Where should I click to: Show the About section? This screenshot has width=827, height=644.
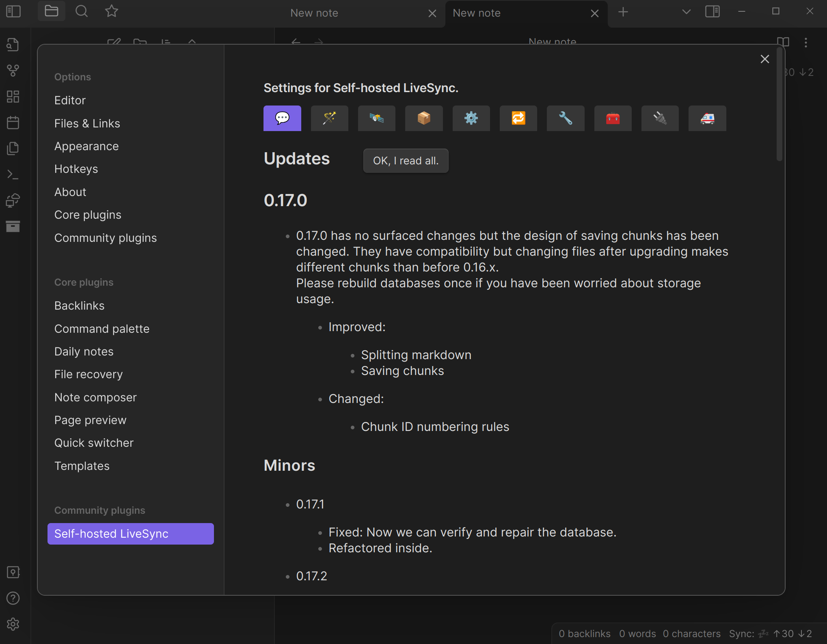click(x=130, y=192)
